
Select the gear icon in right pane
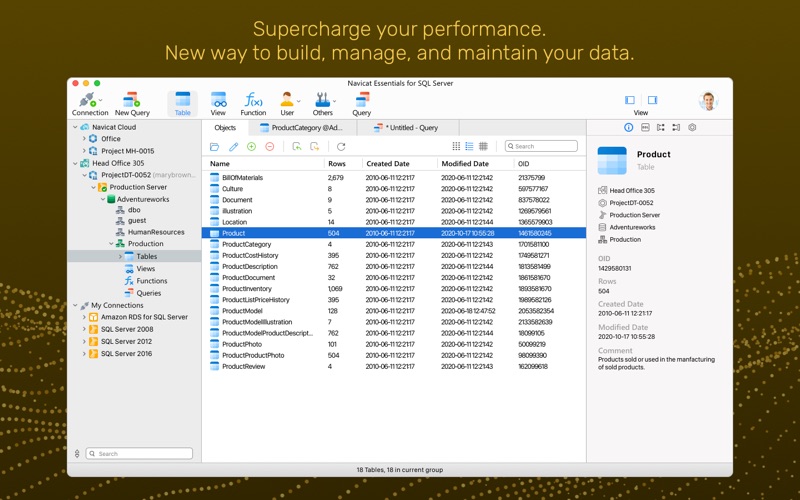[x=692, y=128]
